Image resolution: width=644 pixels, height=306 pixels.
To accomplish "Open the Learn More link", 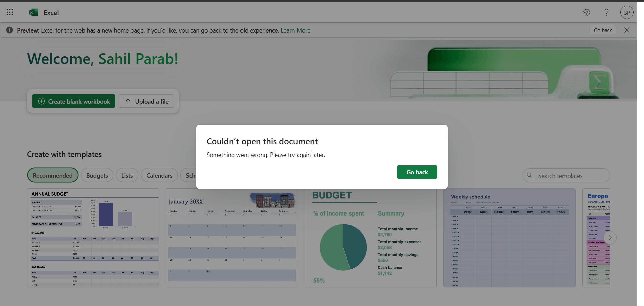I will pos(296,30).
